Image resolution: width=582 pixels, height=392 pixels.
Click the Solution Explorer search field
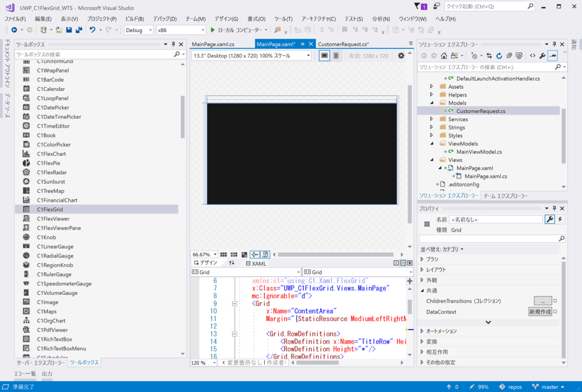click(x=487, y=67)
